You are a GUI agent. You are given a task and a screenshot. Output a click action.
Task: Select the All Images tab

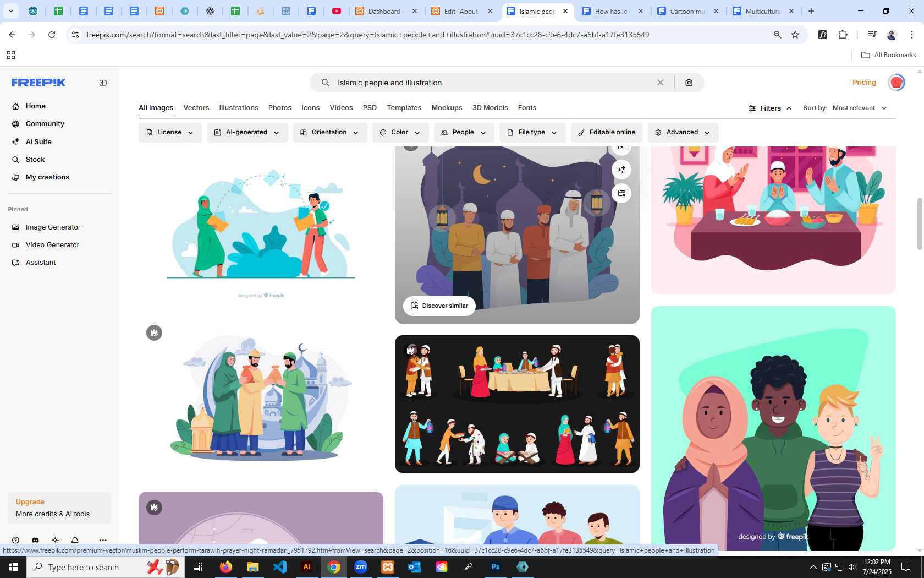[156, 108]
